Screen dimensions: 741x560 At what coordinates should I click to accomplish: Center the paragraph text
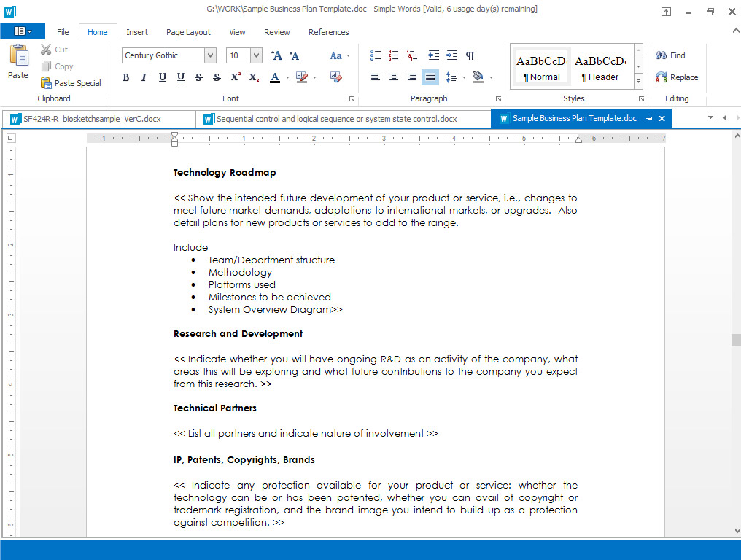coord(394,77)
